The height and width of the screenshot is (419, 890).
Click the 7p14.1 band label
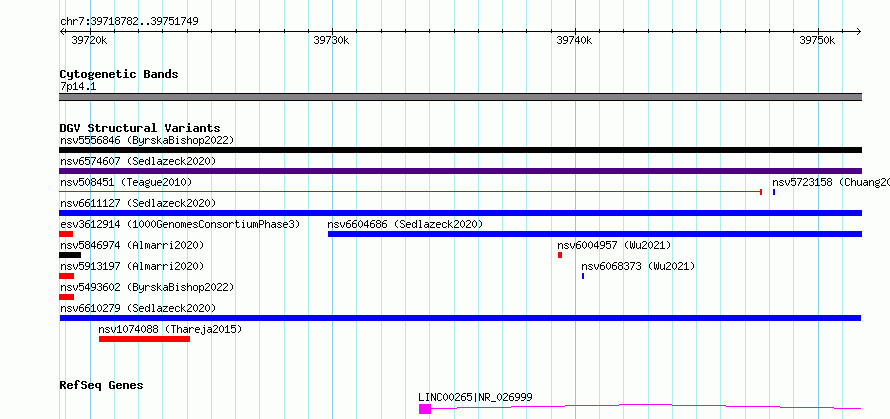point(78,87)
